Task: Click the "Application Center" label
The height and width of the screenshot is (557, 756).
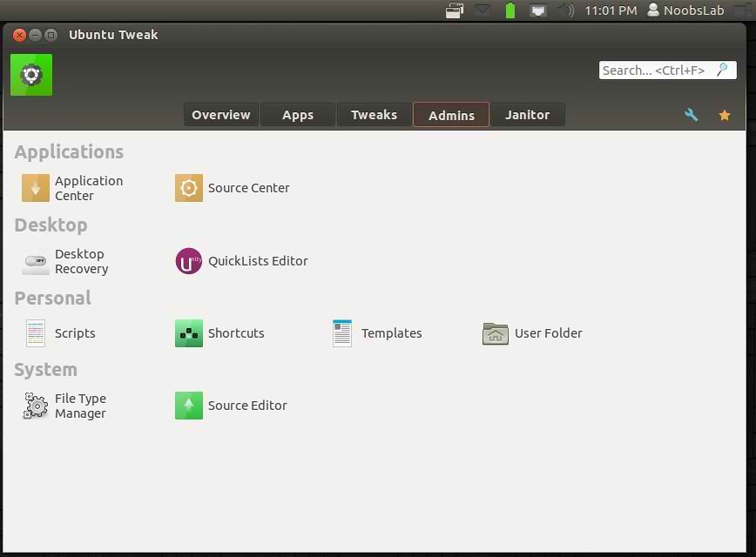Action: (89, 188)
